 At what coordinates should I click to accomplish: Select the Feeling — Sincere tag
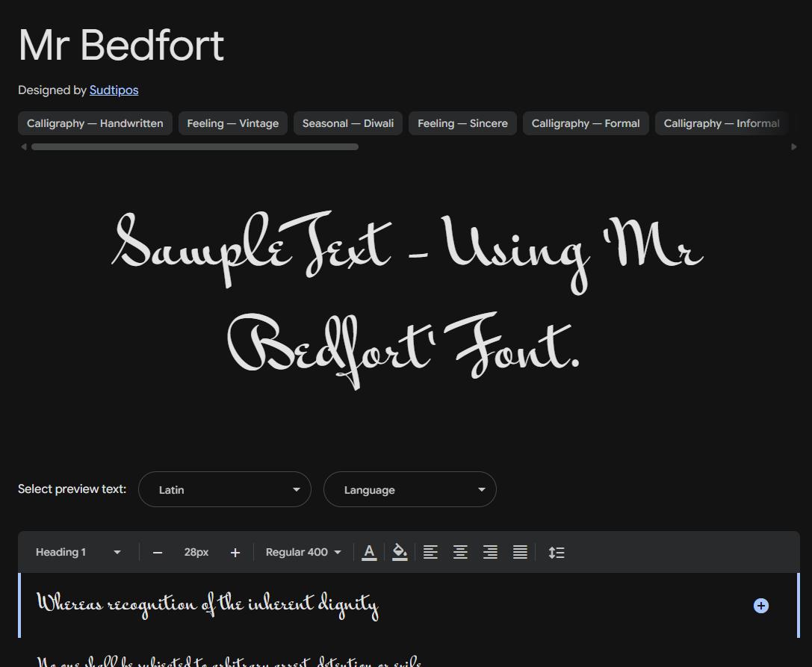[462, 123]
